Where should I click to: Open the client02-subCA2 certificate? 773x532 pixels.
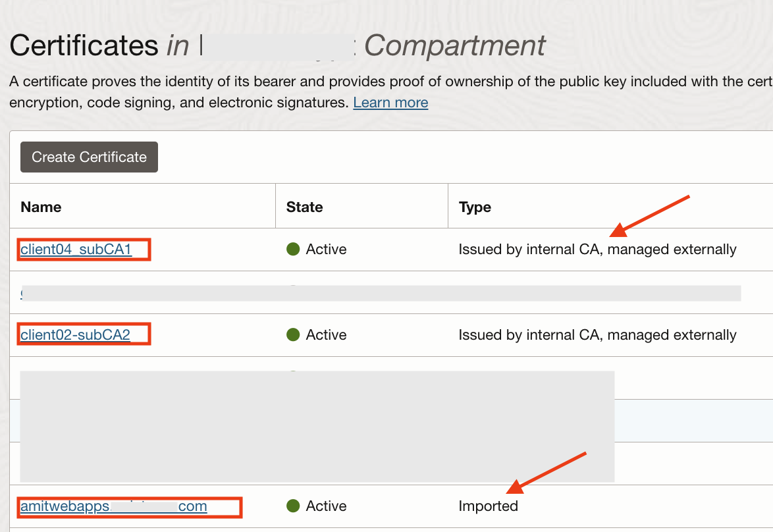pos(75,334)
